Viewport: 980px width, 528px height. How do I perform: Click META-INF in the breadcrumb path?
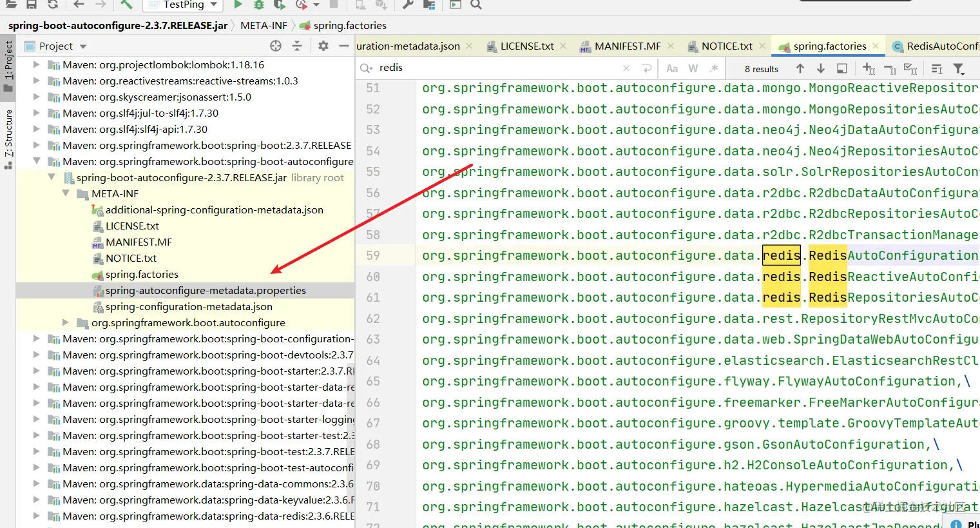[x=264, y=25]
